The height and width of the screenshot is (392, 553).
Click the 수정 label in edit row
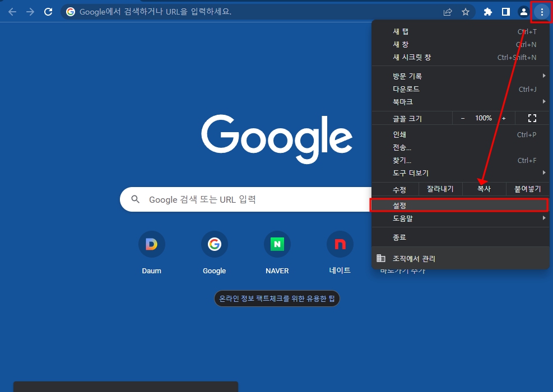tap(399, 190)
